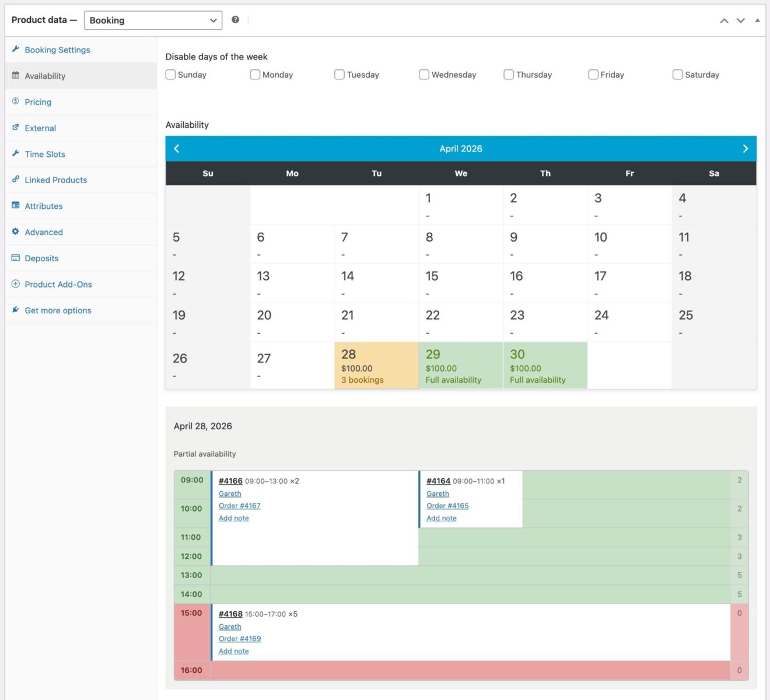Image resolution: width=770 pixels, height=700 pixels.
Task: Select April 28 on the calendar
Action: point(376,365)
